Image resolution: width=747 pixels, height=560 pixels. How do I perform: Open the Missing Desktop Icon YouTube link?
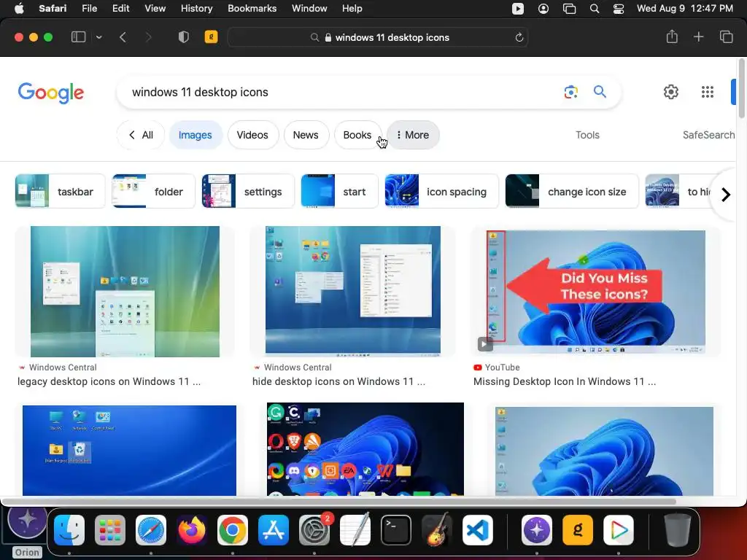point(565,381)
